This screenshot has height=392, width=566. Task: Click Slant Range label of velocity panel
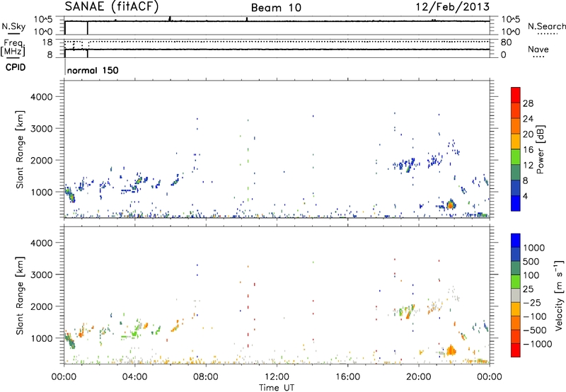(20, 296)
